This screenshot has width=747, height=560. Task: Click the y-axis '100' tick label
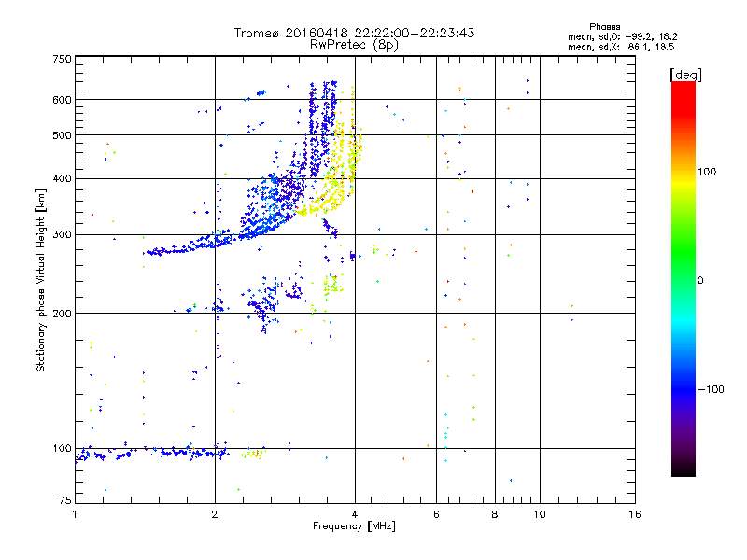[62, 448]
